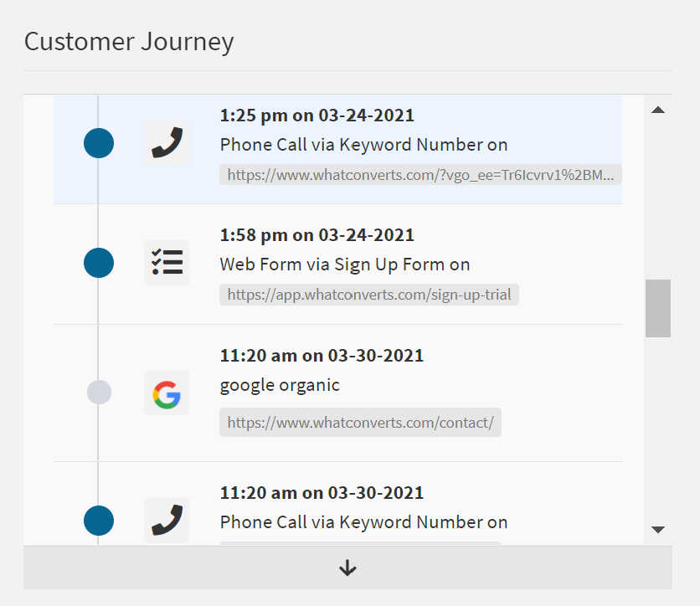Screen dimensions: 700x606
Task: Click the phone icon for 1:25 pm call
Action: pos(167,143)
